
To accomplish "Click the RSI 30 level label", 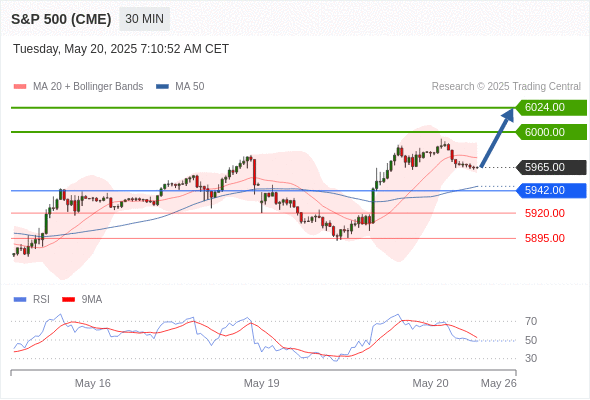I will [x=531, y=358].
